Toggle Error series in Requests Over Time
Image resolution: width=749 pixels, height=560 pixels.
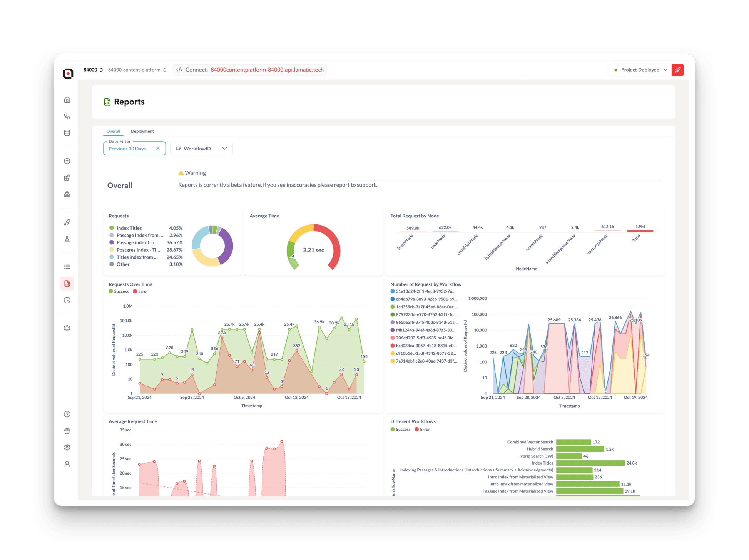pyautogui.click(x=141, y=291)
